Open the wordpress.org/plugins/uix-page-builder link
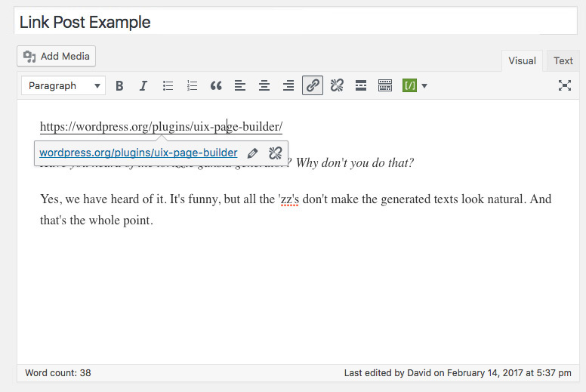Screen dimensions: 586x392 (x=138, y=153)
